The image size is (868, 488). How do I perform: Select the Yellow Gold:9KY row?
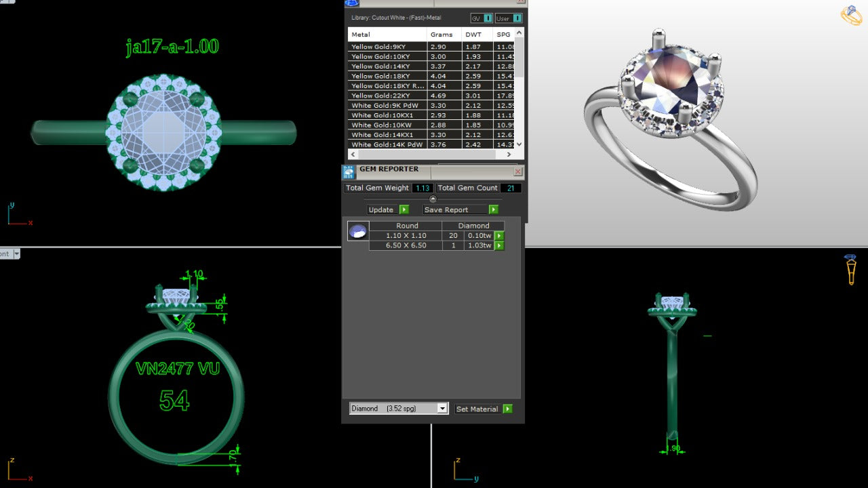431,47
